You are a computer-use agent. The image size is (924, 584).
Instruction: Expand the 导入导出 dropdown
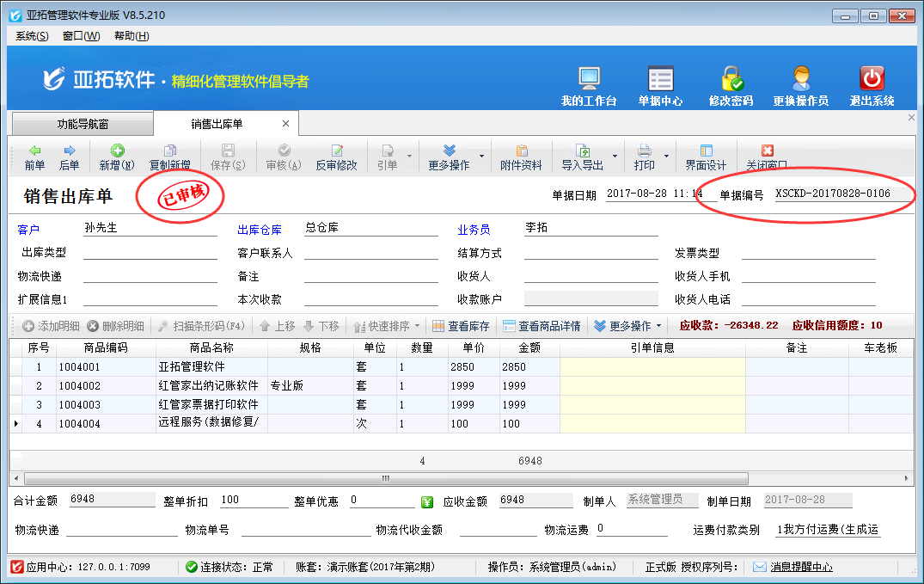tap(615, 157)
